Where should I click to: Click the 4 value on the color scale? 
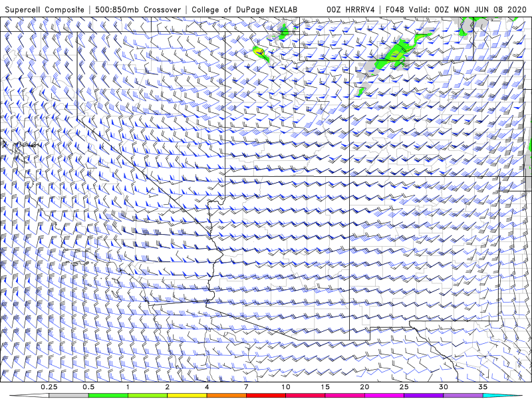pyautogui.click(x=207, y=387)
